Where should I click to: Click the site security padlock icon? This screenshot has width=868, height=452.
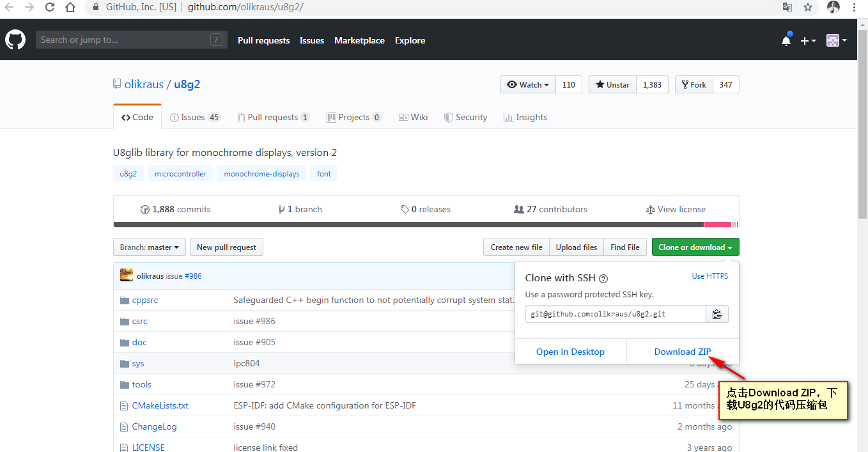[x=96, y=8]
